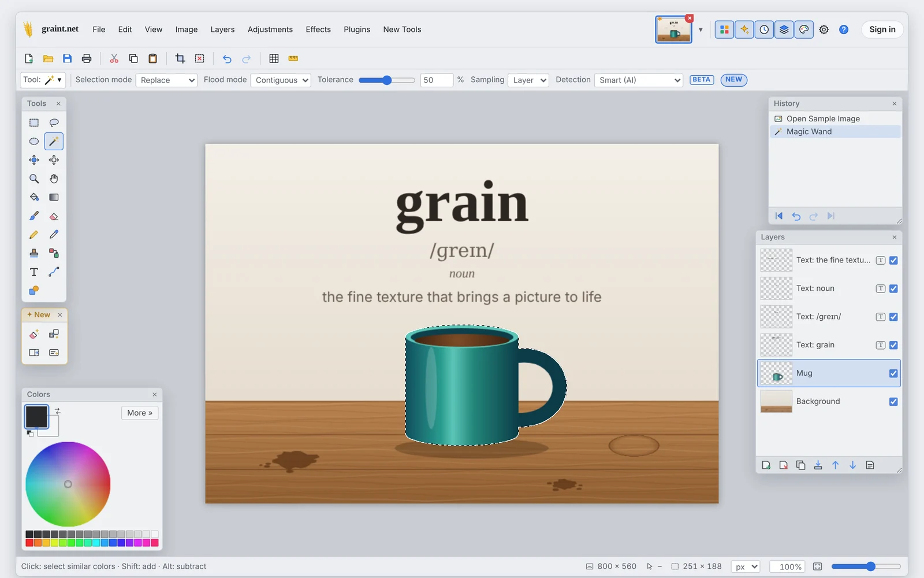Viewport: 924px width, 578px height.
Task: Toggle visibility of Text: grain layer
Action: 893,345
